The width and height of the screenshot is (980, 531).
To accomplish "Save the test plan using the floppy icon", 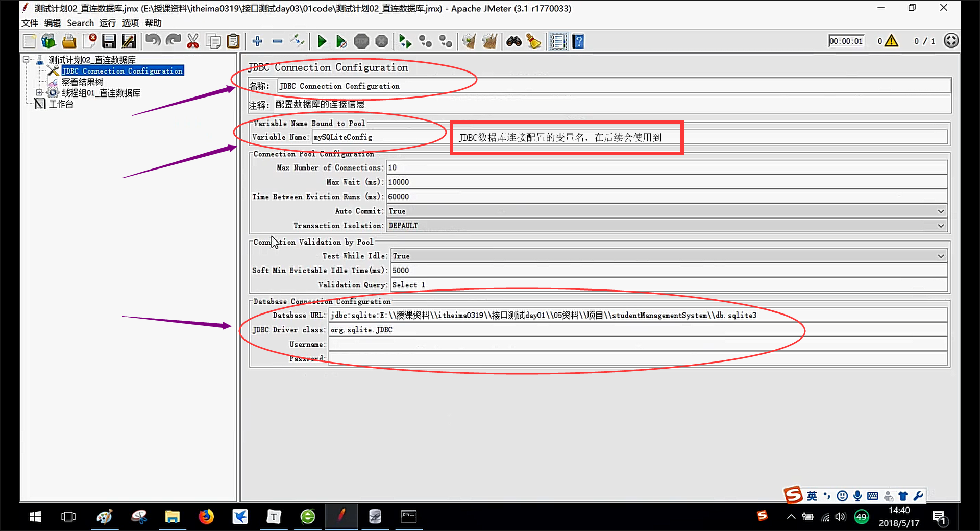I will pos(109,41).
